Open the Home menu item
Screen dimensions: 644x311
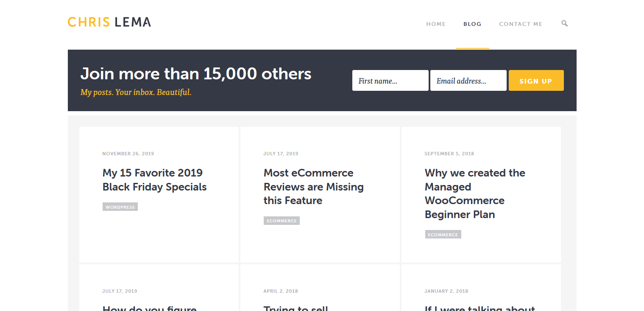[x=436, y=24]
